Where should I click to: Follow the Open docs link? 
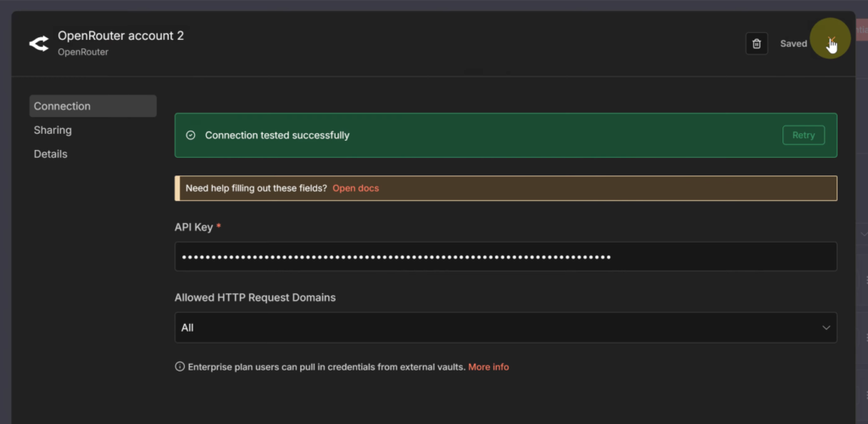[x=355, y=188]
